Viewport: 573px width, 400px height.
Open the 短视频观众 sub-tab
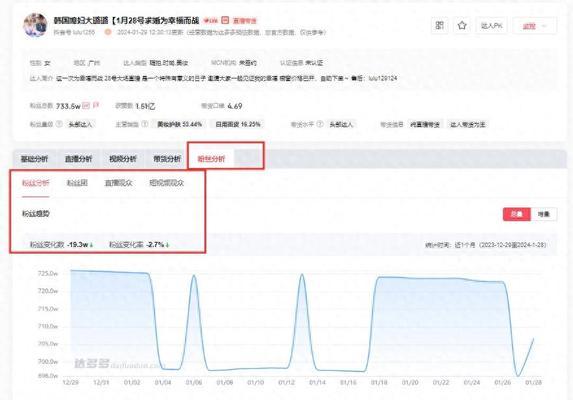pyautogui.click(x=167, y=183)
